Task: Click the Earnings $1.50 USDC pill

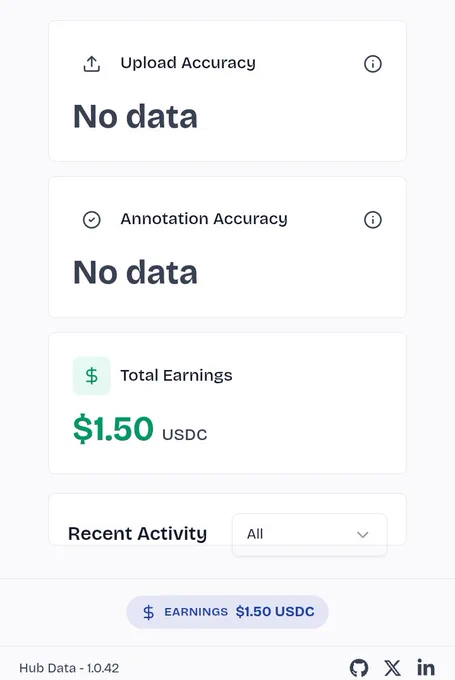Action: tap(227, 612)
